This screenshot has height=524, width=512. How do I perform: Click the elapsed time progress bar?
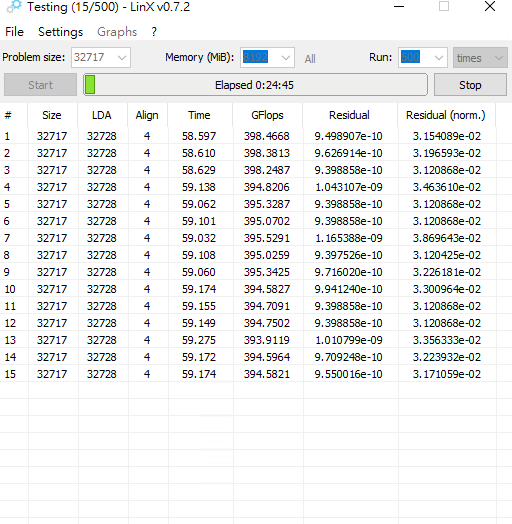pyautogui.click(x=255, y=85)
